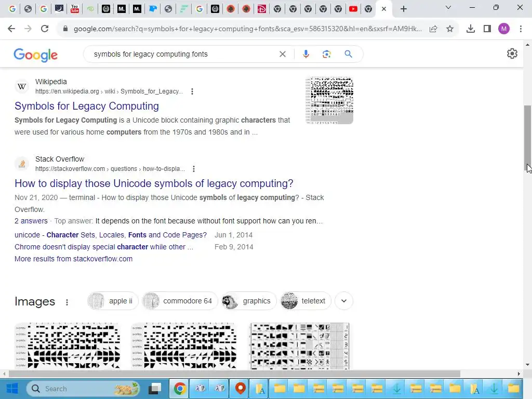Screen dimensions: 532x399
Task: Switch to the Disney favicon tab
Action: coord(262,9)
